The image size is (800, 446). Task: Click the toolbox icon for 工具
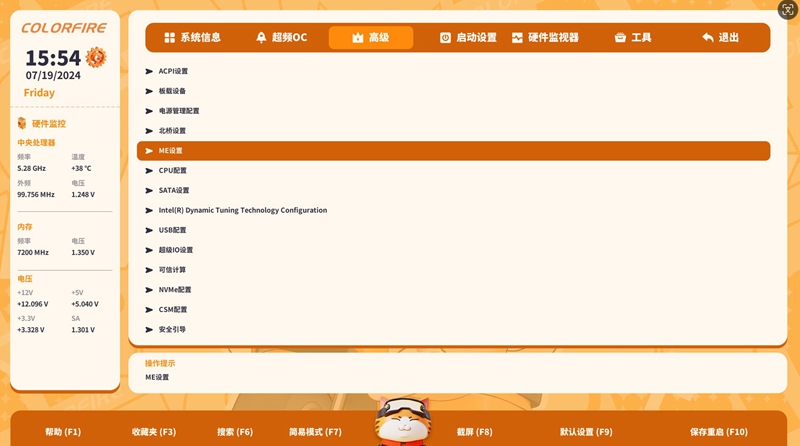pos(620,38)
